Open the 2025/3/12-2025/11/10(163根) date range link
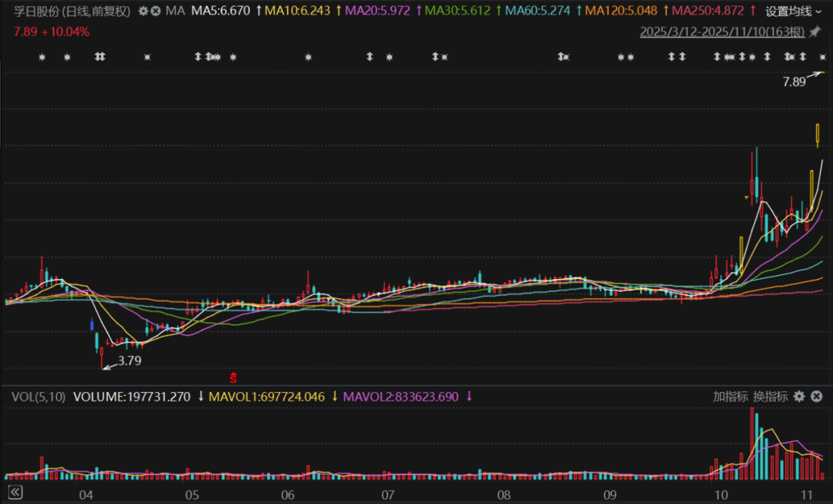This screenshot has width=833, height=504. [722, 32]
